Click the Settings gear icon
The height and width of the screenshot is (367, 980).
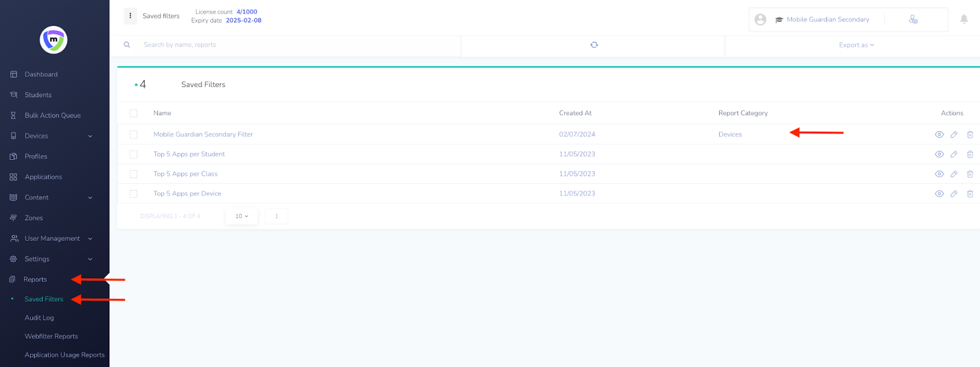13,259
